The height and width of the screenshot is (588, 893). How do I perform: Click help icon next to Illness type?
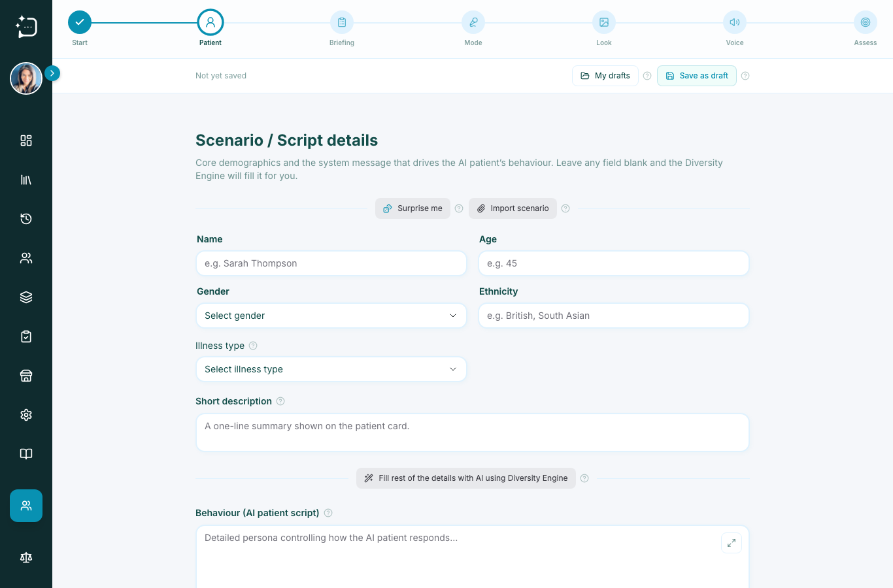click(x=253, y=346)
